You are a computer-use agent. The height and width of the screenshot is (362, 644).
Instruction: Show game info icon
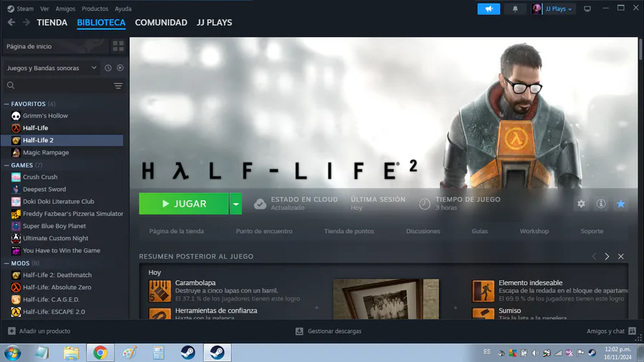601,204
